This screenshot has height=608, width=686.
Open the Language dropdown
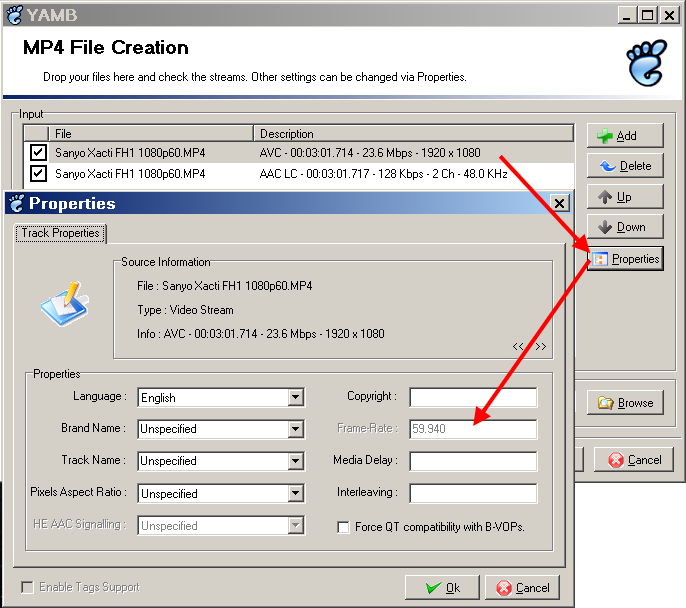click(296, 397)
